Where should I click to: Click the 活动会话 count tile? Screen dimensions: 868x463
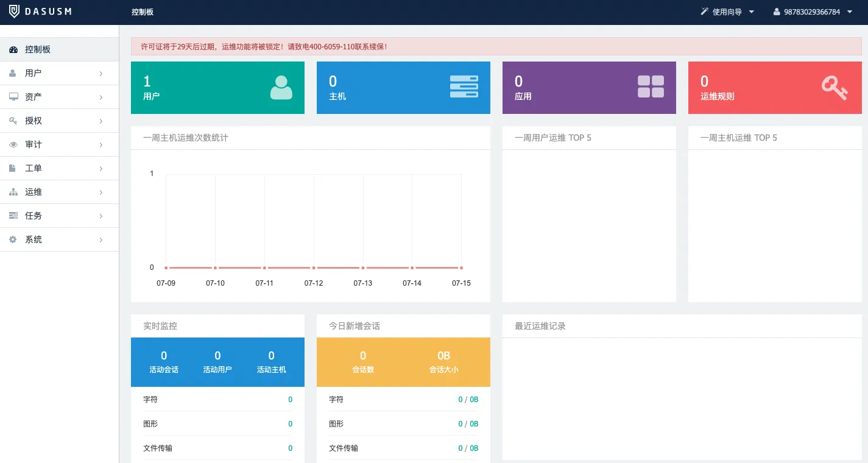164,362
